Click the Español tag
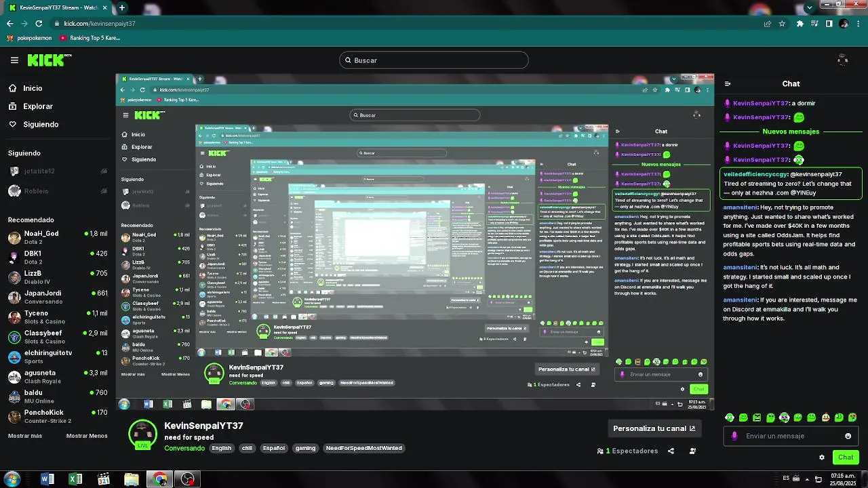868x488 pixels. point(274,448)
